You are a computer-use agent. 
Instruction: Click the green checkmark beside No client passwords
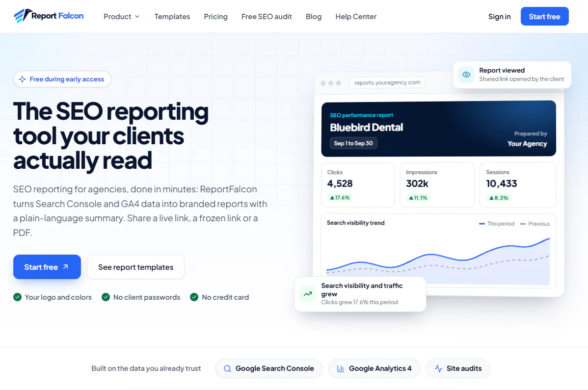coord(106,297)
